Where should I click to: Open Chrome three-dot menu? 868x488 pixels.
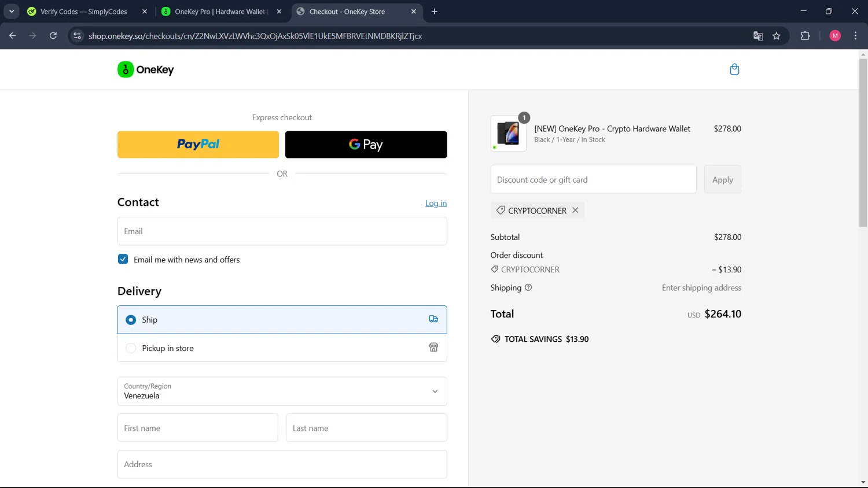click(x=855, y=36)
